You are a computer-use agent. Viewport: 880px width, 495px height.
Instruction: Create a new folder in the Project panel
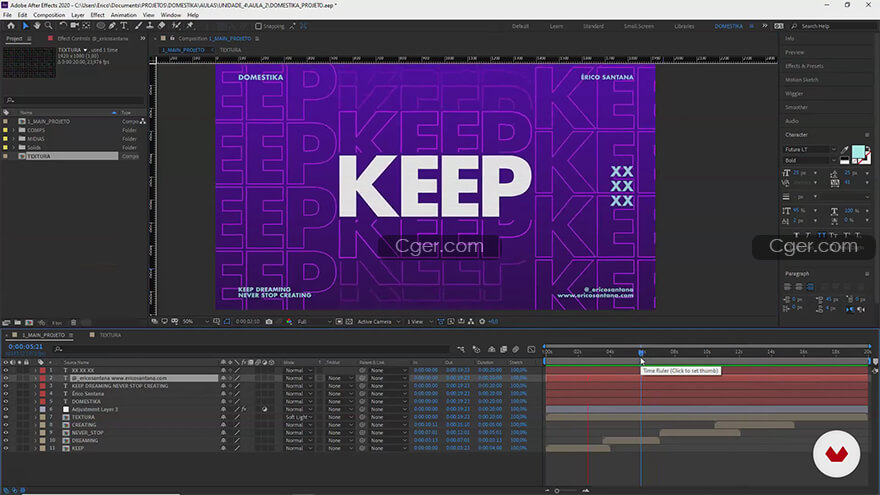tap(17, 323)
